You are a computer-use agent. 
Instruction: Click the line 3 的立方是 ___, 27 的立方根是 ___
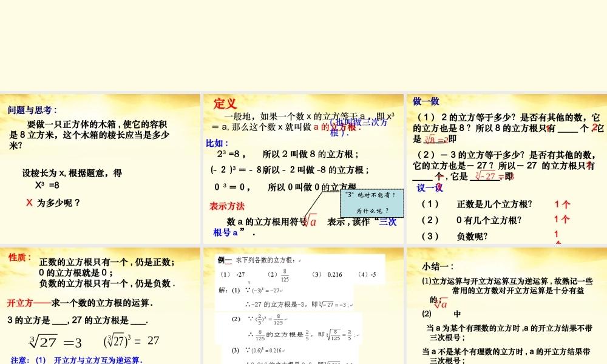(x=78, y=321)
